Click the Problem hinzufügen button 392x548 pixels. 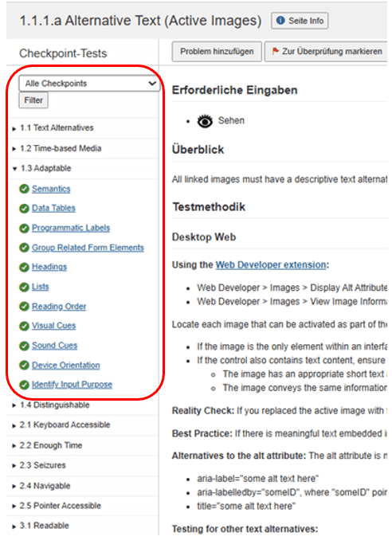(217, 51)
